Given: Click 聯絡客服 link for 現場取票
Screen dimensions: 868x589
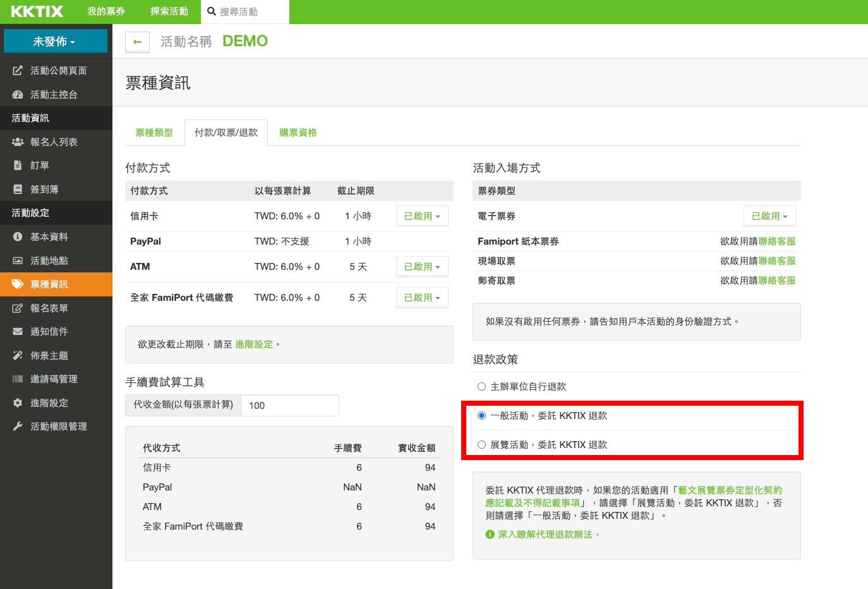Looking at the screenshot, I should (x=777, y=261).
